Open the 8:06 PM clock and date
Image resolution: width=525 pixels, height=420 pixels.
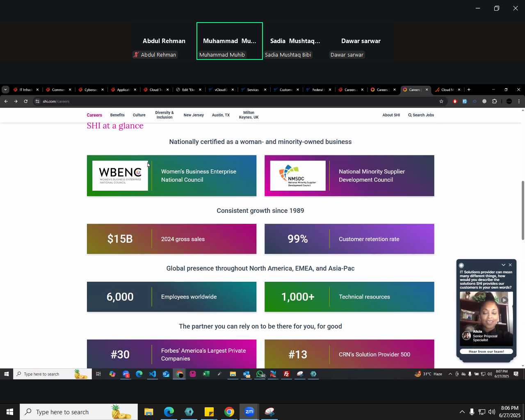(x=509, y=412)
